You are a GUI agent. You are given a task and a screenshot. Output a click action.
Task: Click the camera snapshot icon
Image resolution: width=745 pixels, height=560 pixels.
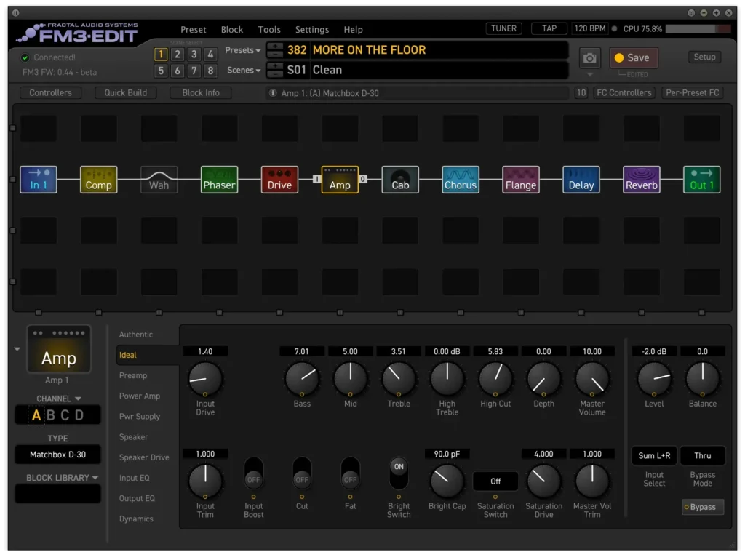[x=590, y=58]
